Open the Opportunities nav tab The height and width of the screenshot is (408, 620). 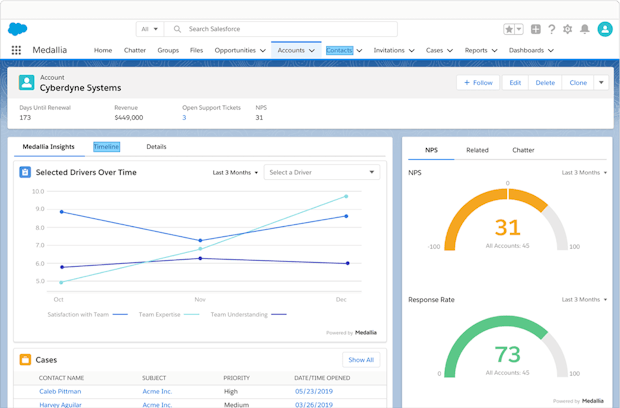pos(235,50)
